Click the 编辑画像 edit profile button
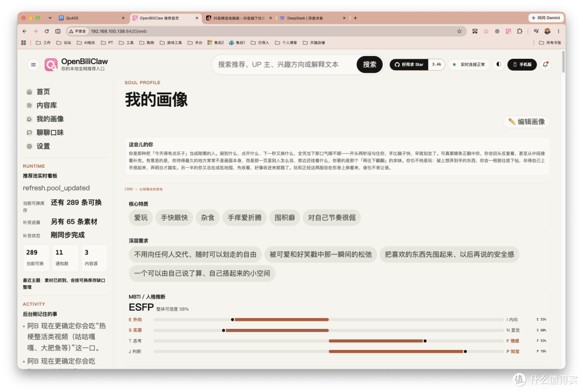 click(x=526, y=121)
